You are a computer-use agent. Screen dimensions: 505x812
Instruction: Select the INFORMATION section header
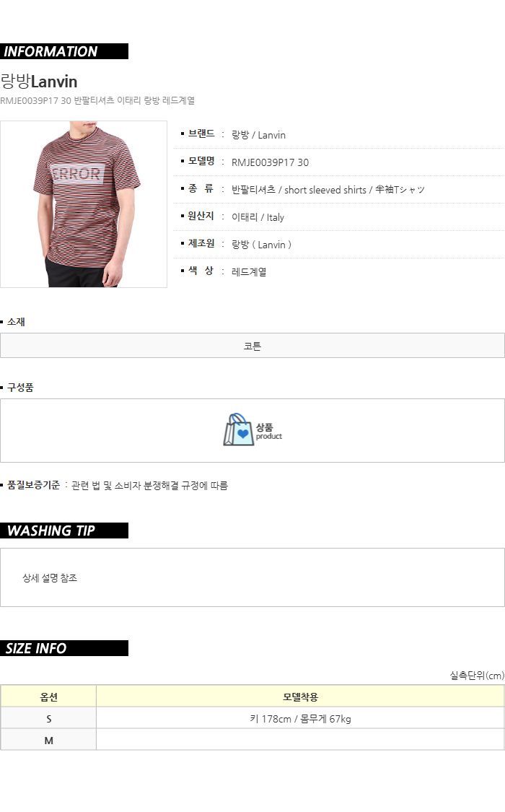coord(64,51)
